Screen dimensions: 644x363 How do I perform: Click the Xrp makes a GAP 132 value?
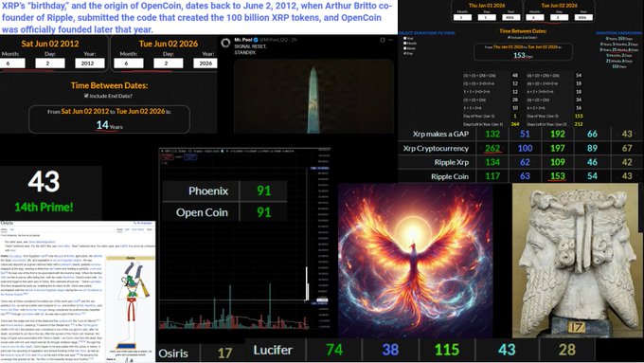tap(492, 134)
